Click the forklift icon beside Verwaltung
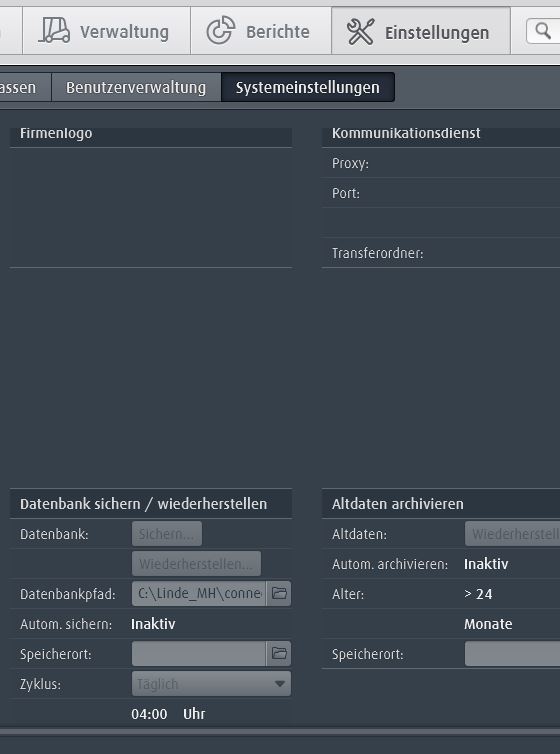Screen dimensions: 560x754 pyautogui.click(x=54, y=31)
